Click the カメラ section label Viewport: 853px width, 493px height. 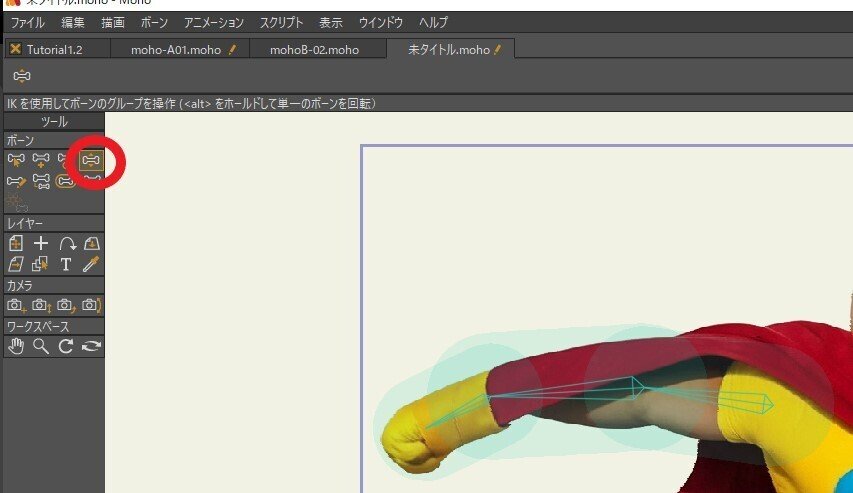coord(19,285)
